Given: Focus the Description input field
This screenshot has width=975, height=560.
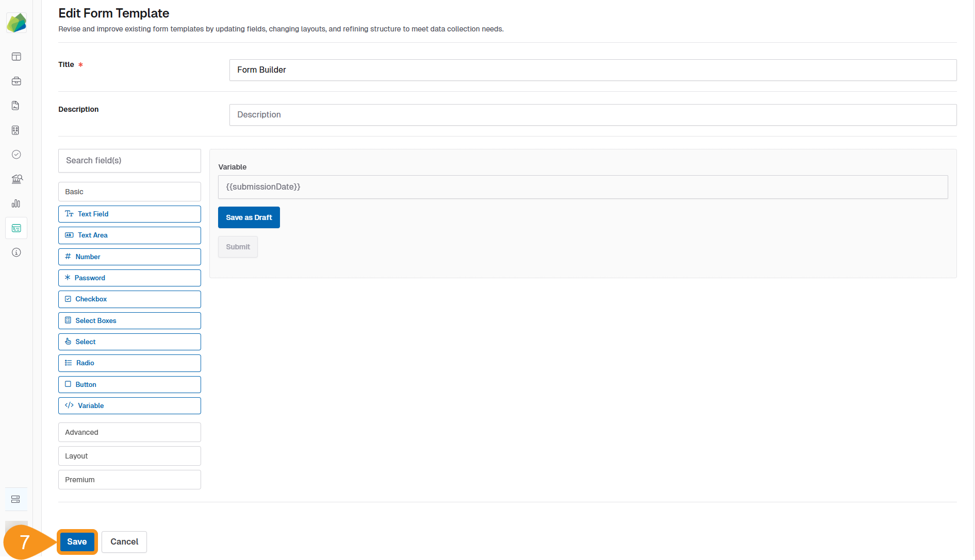Looking at the screenshot, I should click(592, 115).
